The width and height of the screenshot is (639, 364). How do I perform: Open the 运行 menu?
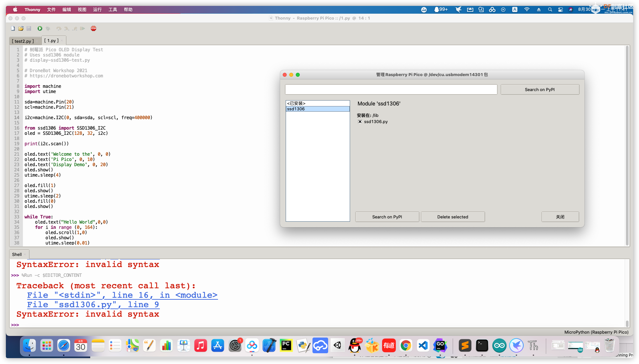coord(97,9)
